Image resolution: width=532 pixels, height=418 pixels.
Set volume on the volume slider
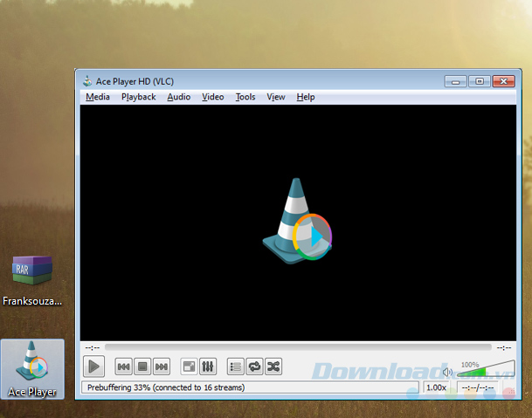click(x=486, y=369)
